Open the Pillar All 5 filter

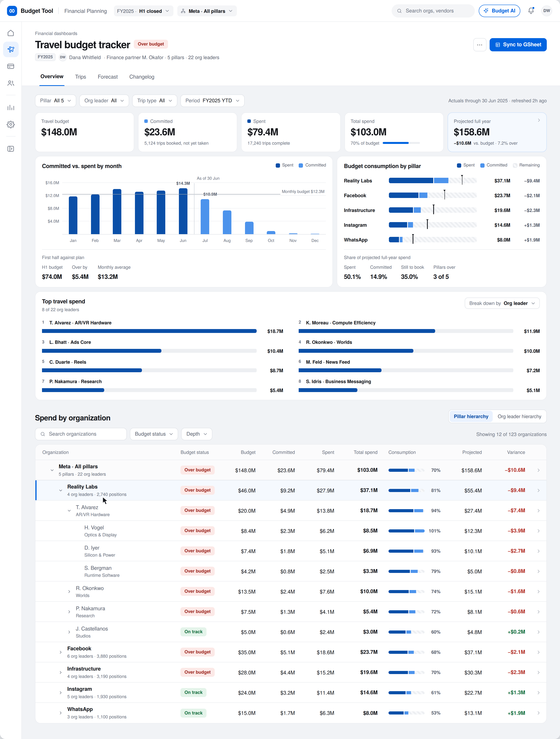(55, 101)
